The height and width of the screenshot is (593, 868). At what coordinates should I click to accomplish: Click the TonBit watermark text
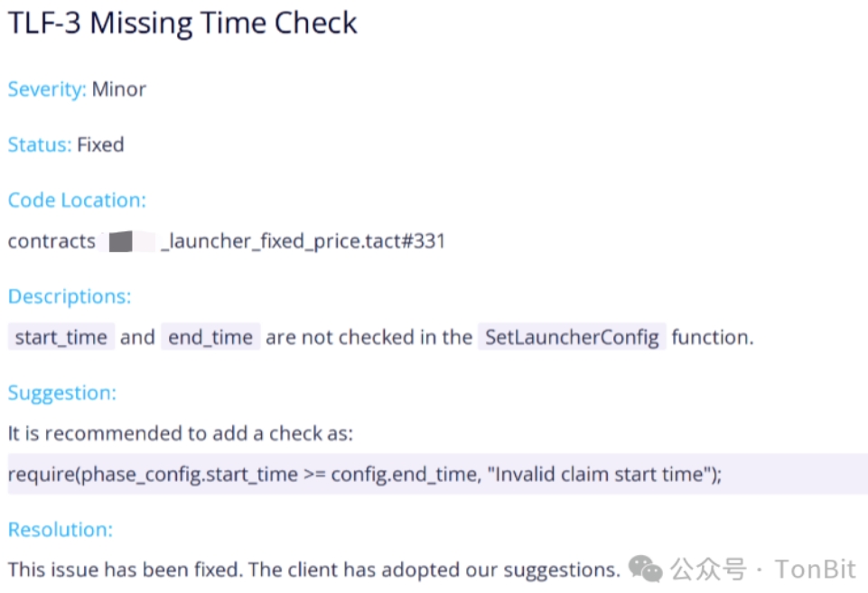click(816, 570)
